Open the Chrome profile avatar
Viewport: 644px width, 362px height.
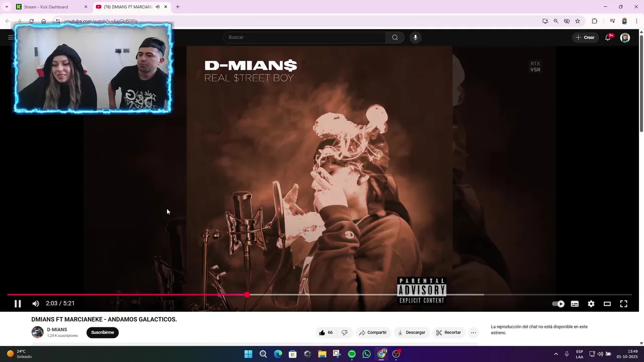coord(624,21)
